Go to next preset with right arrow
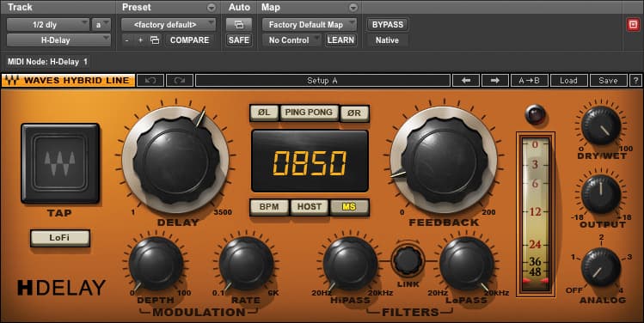The width and height of the screenshot is (644, 323). [x=495, y=81]
